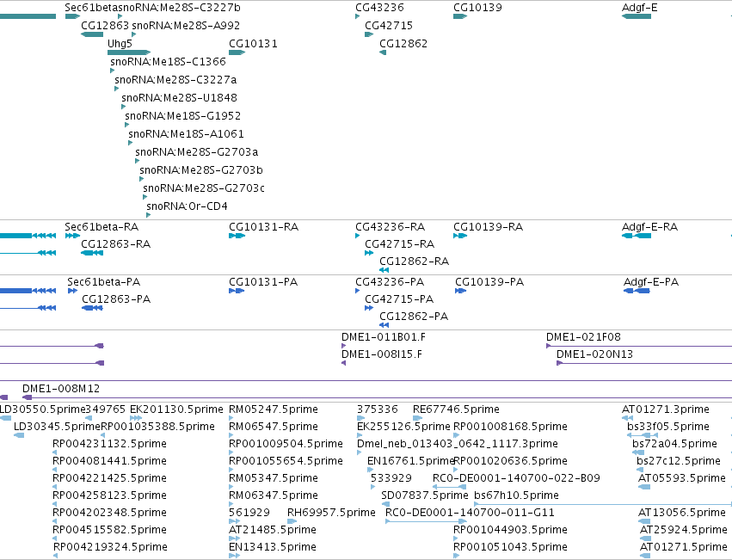
Task: Select LD30345.5prime EST label
Action: pyautogui.click(x=57, y=427)
